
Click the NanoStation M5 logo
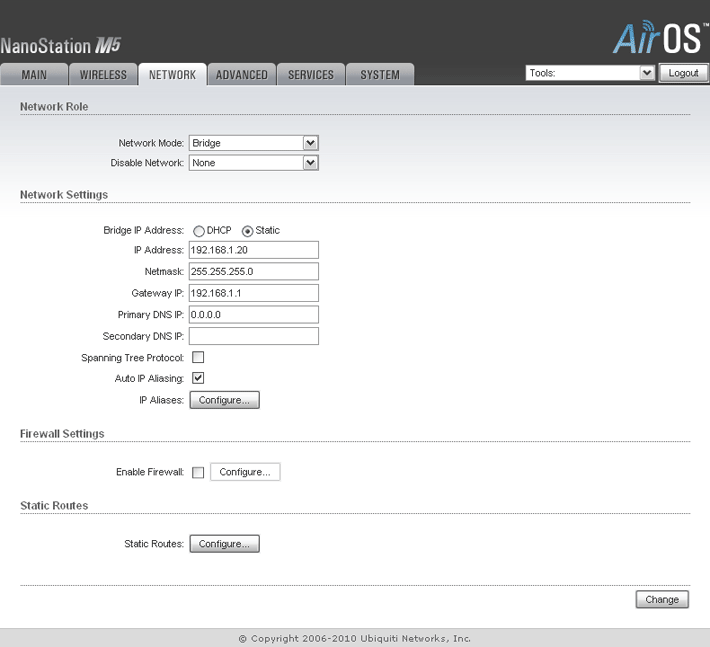(x=60, y=46)
